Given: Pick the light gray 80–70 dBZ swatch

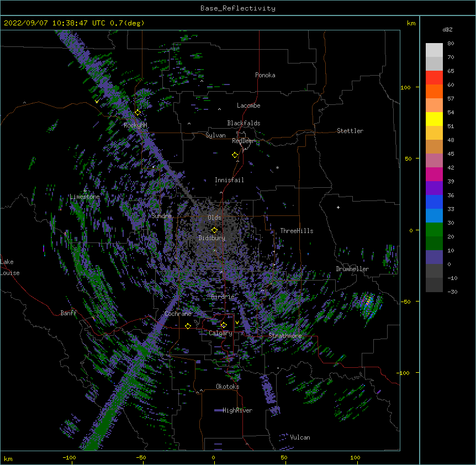Looking at the screenshot, I should 434,50.
